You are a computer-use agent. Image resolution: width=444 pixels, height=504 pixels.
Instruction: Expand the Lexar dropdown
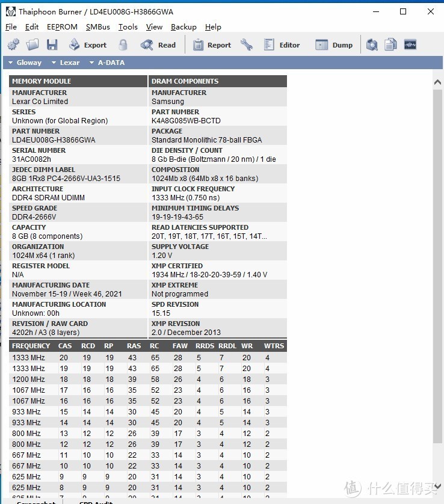coord(66,63)
